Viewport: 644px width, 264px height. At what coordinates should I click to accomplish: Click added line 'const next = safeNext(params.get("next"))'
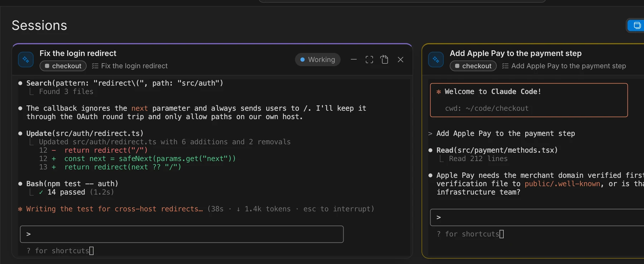(150, 159)
